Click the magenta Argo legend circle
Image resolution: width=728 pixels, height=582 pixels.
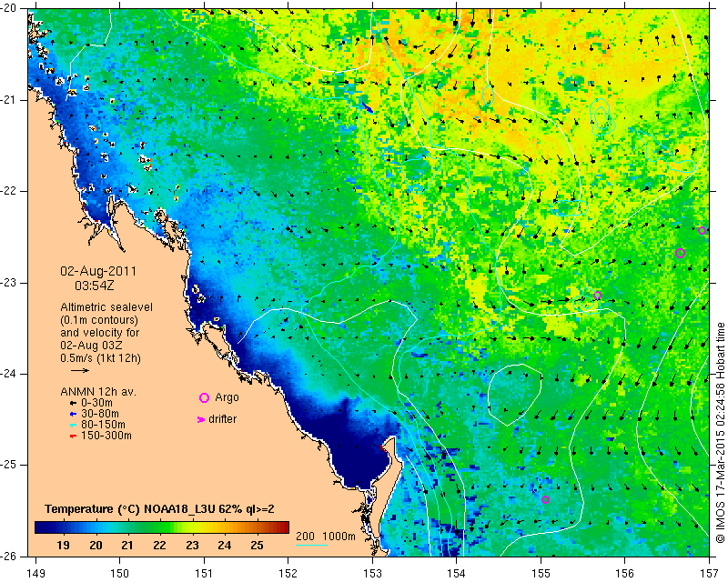204,397
